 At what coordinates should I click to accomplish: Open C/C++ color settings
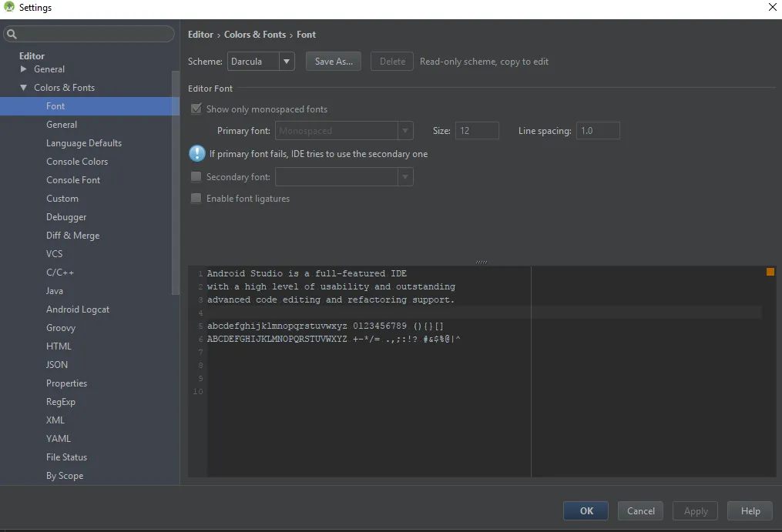(60, 273)
